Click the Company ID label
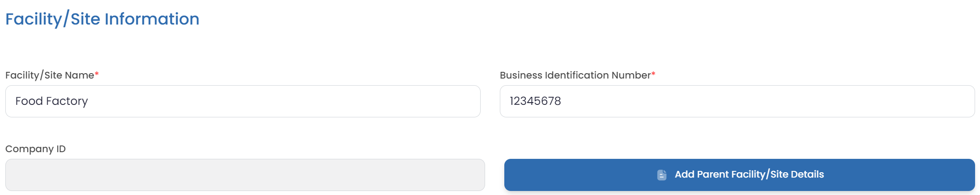 (35, 149)
